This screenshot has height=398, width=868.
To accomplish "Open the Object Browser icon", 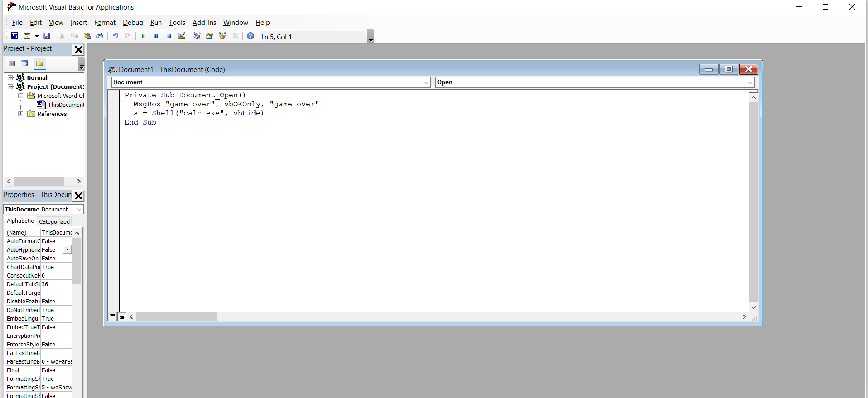I will click(x=222, y=36).
